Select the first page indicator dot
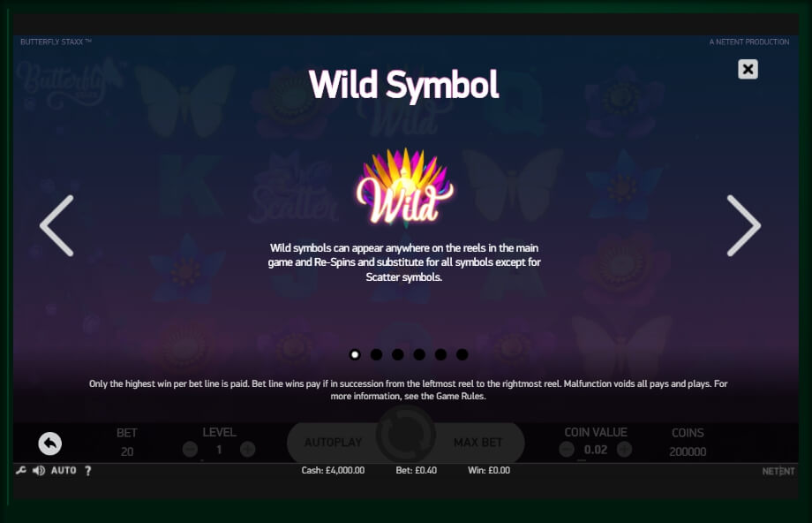Image resolution: width=812 pixels, height=523 pixels. [x=355, y=354]
